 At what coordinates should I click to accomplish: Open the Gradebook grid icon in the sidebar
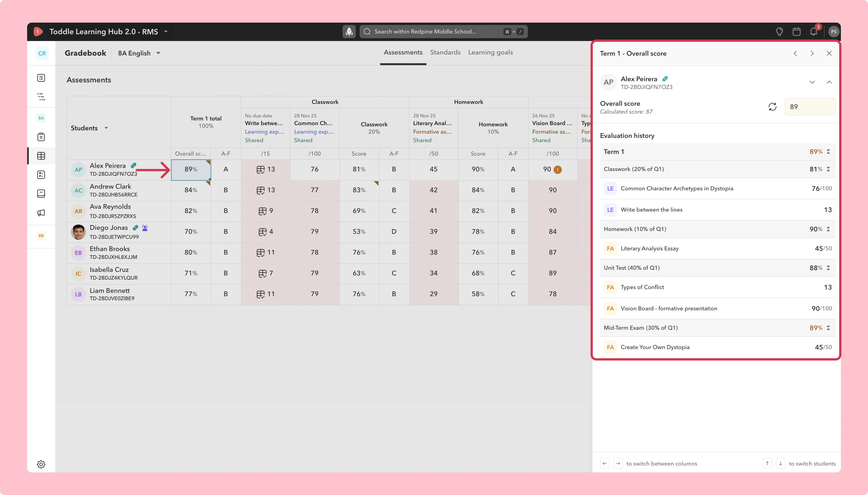(x=41, y=156)
